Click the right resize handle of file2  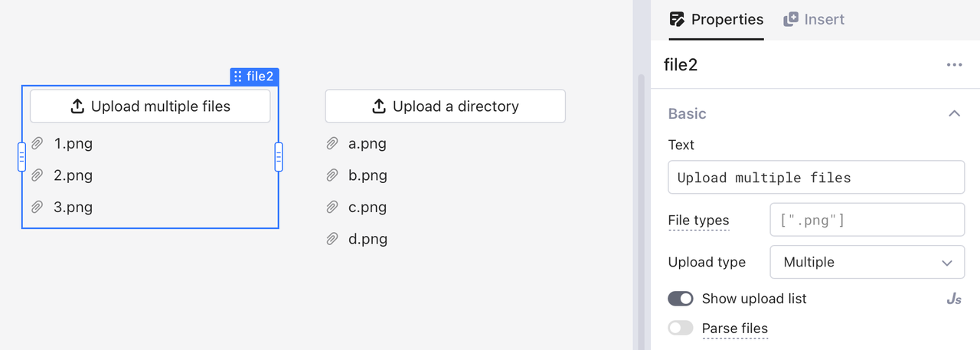coord(279,157)
